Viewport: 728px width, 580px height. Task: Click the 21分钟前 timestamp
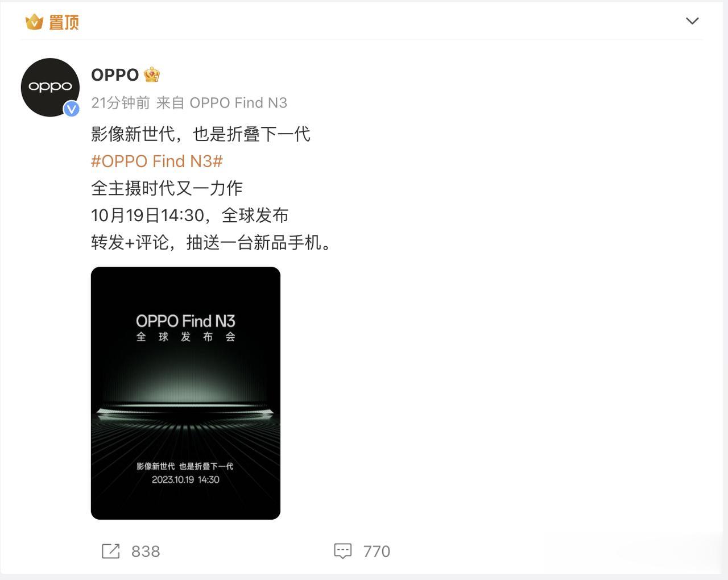[x=121, y=103]
